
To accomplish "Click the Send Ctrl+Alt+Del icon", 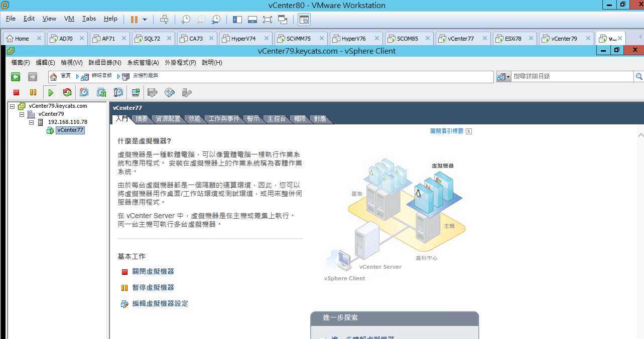I will pyautogui.click(x=164, y=19).
